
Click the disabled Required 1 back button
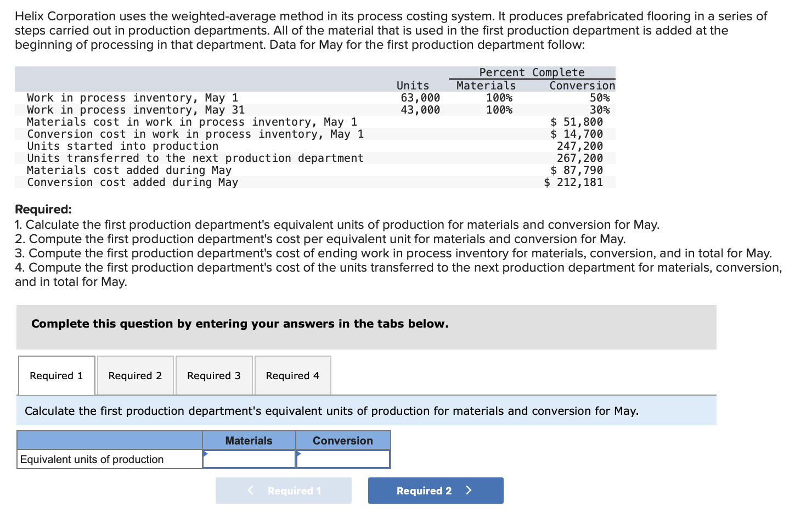click(x=284, y=491)
